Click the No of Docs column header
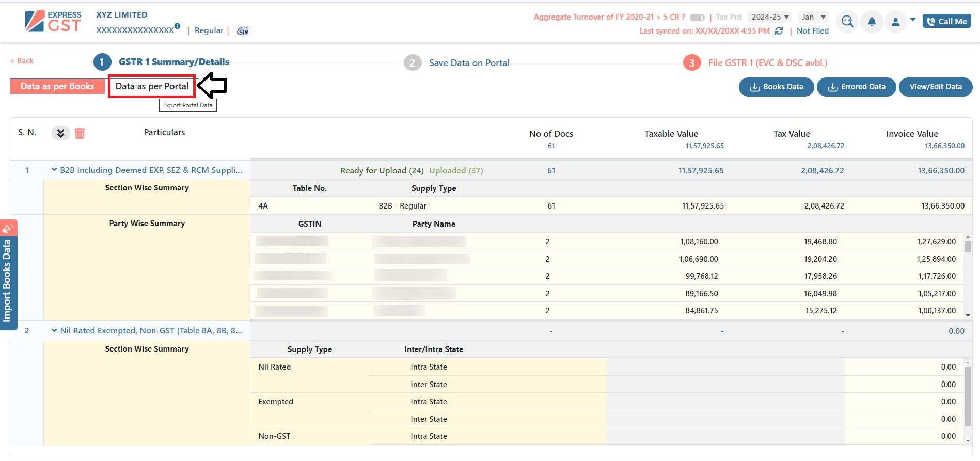 [x=551, y=134]
